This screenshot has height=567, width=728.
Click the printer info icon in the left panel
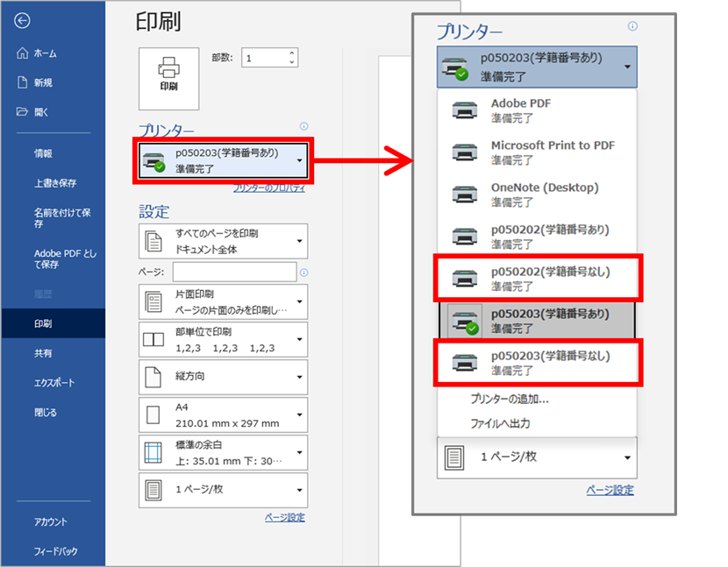click(x=303, y=126)
